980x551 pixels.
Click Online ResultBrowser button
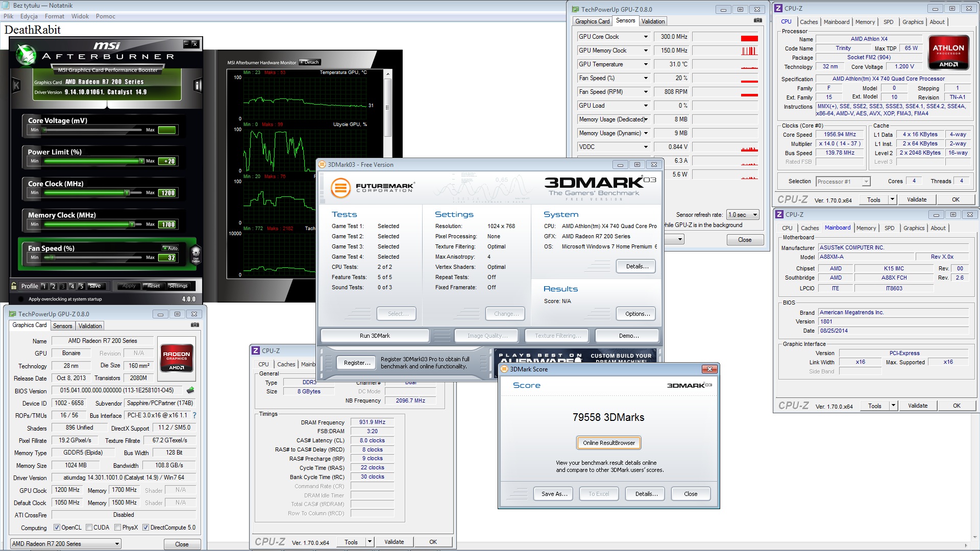[609, 443]
